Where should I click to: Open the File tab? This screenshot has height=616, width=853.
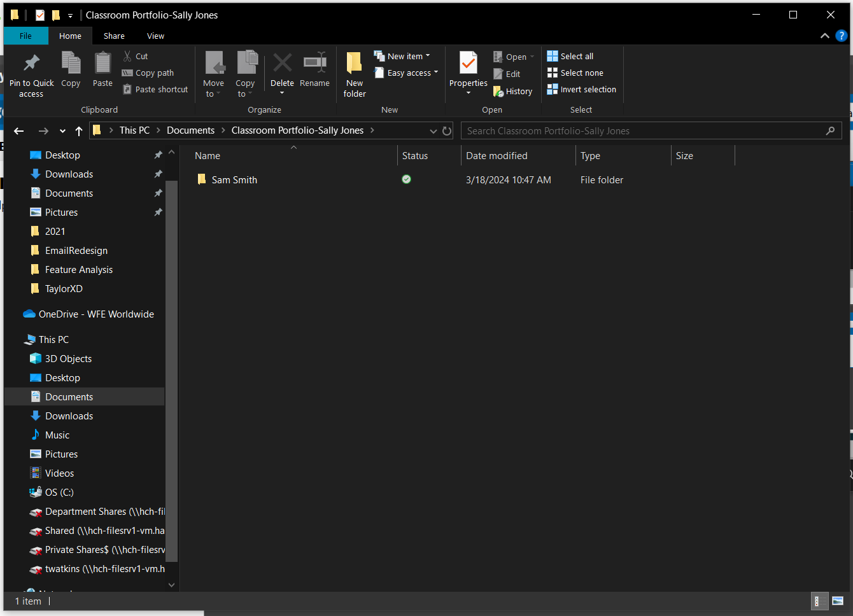[x=25, y=36]
